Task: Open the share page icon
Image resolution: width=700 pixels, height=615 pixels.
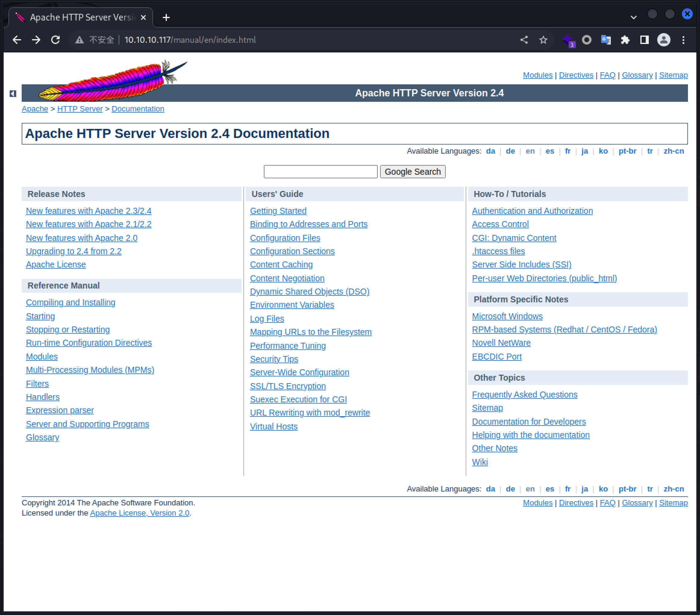Action: click(524, 40)
